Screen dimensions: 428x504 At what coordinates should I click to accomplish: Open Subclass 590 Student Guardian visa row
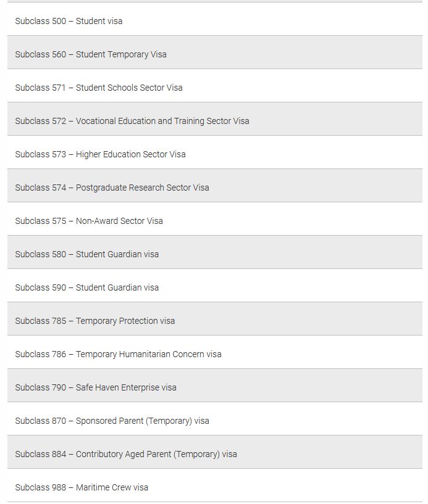(x=215, y=286)
